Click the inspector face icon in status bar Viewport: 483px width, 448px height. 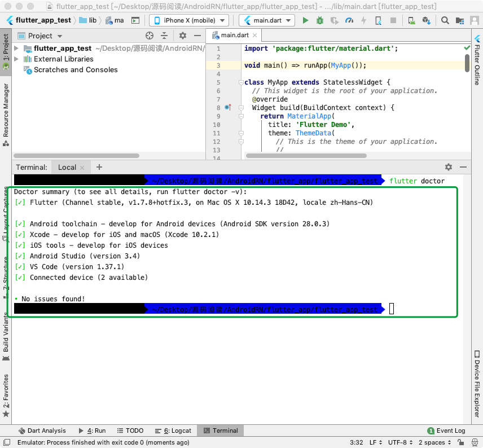[475, 442]
